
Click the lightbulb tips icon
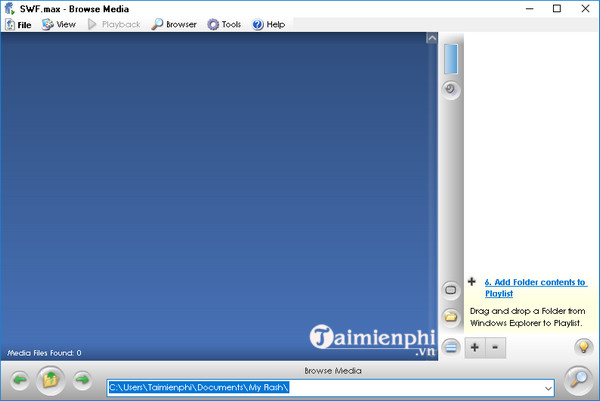[583, 347]
